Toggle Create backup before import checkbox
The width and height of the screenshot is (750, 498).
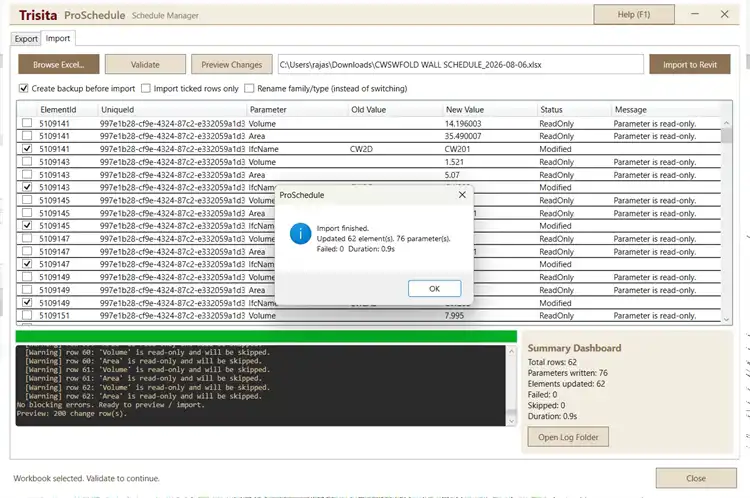point(23,89)
